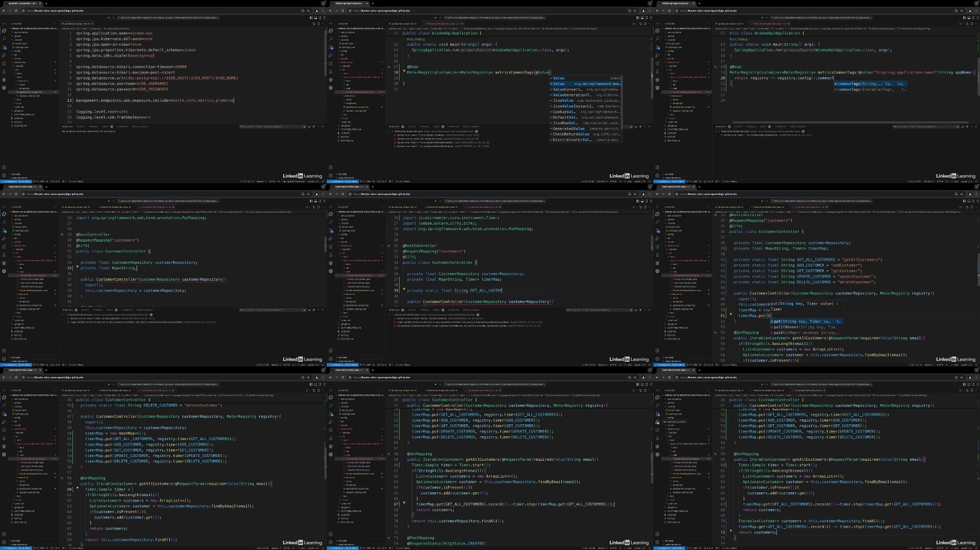Click browser reload in the application.properties frame

pyautogui.click(x=16, y=11)
